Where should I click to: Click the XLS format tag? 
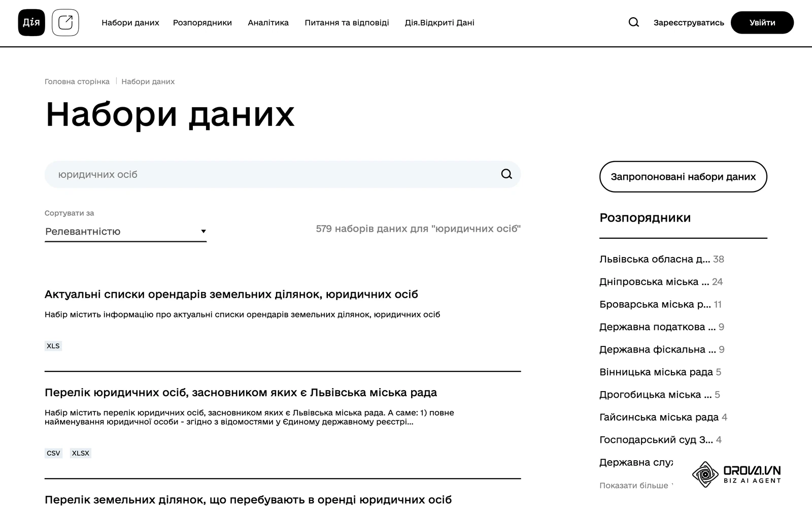[53, 346]
